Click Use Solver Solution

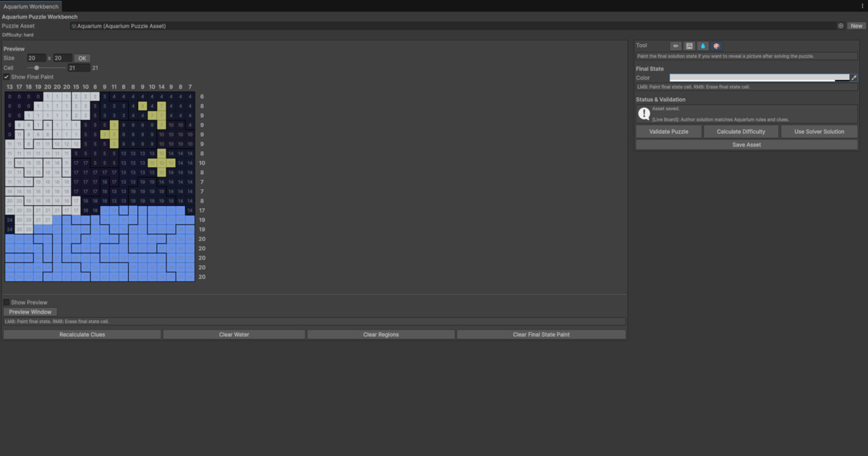(820, 132)
